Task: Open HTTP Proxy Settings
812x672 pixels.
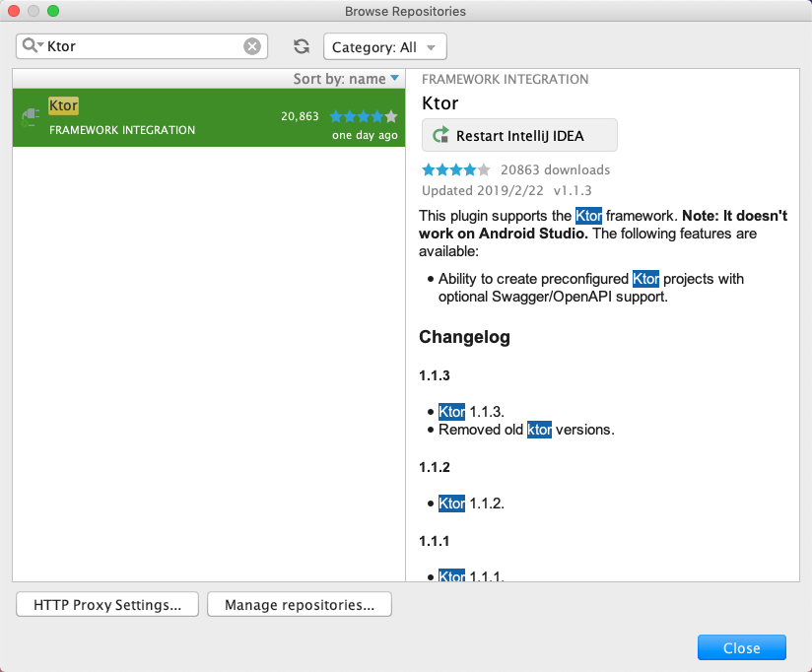Action: [x=107, y=605]
